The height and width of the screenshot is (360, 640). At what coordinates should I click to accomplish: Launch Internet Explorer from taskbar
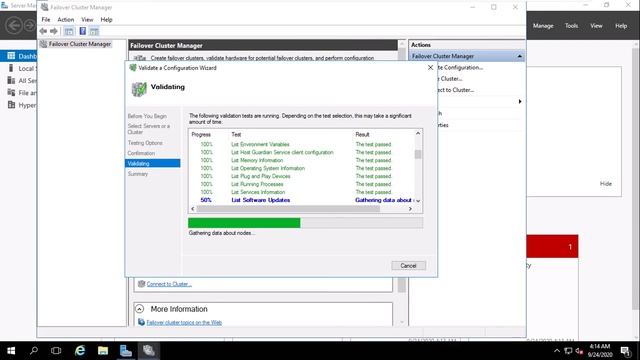point(80,351)
